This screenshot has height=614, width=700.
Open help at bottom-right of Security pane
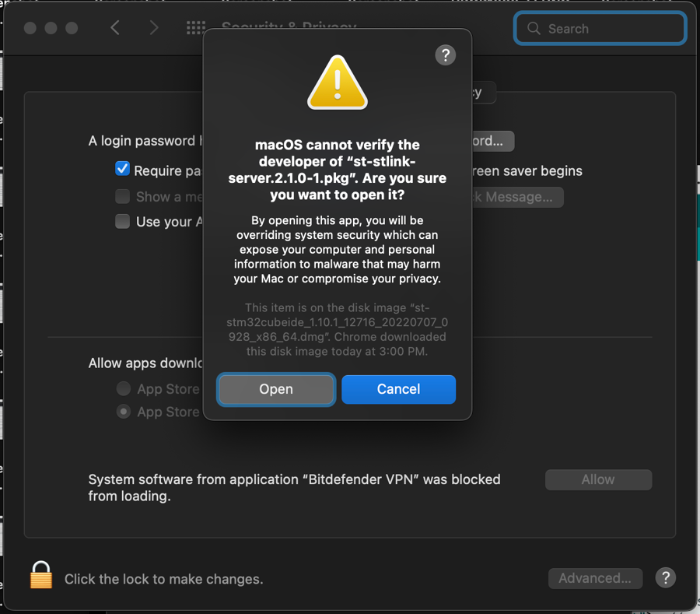[x=665, y=577]
